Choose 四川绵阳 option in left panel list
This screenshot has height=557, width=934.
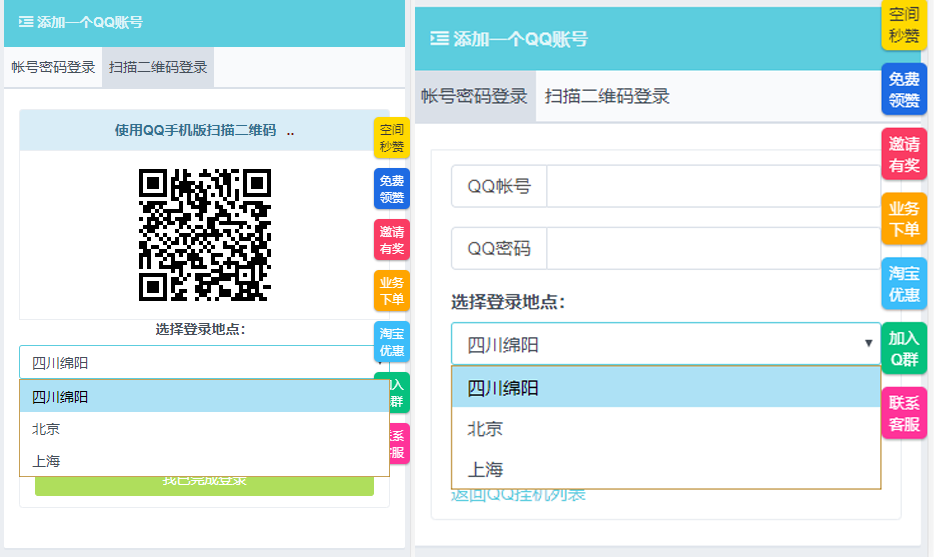[204, 396]
